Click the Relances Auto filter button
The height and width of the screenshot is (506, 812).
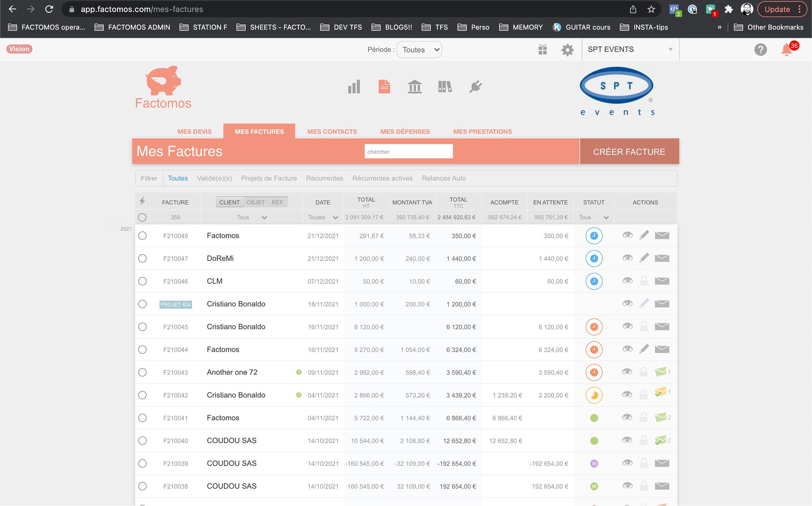point(444,178)
